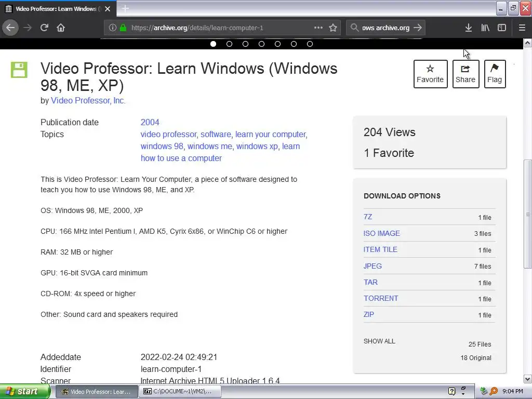Open a new tab with plus button
This screenshot has width=532, height=399.
coord(125,8)
